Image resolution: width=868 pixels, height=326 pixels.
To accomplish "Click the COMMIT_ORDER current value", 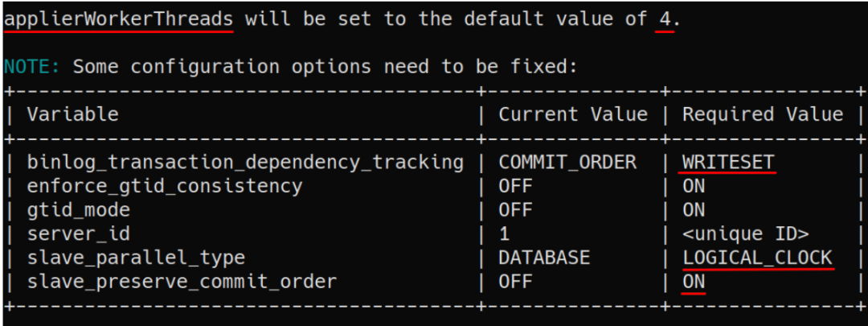I will coord(567,163).
